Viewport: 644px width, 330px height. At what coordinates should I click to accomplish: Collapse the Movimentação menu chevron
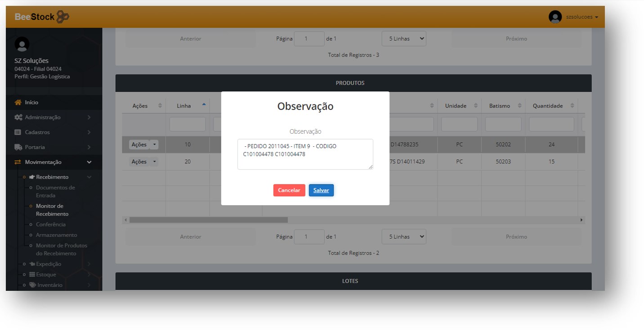[89, 162]
